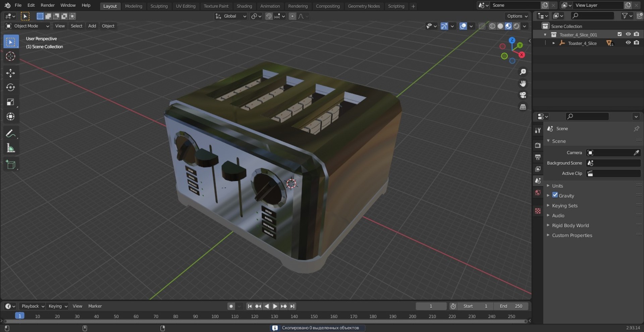
Task: Open the viewport Add menu
Action: (92, 26)
